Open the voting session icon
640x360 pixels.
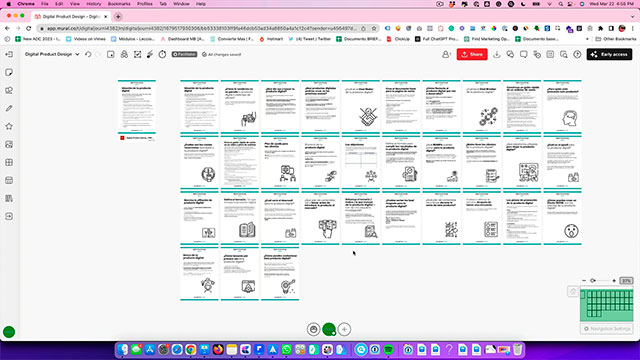tap(138, 54)
